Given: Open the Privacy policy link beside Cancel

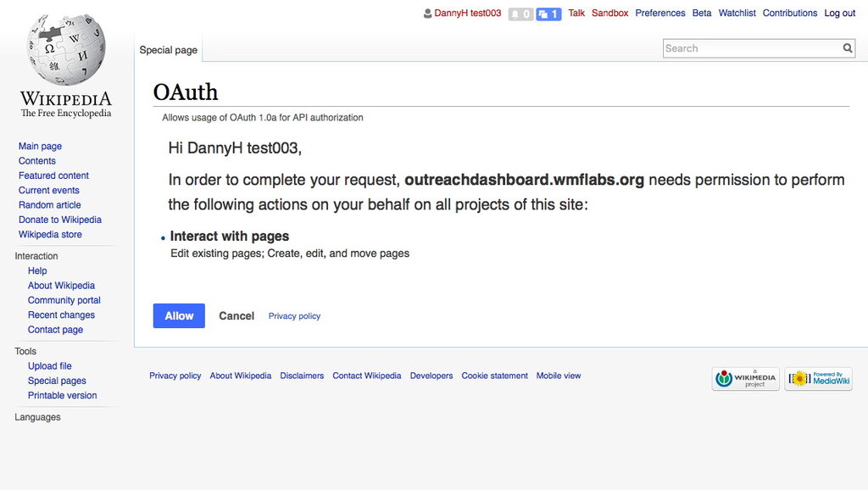Looking at the screenshot, I should point(294,316).
